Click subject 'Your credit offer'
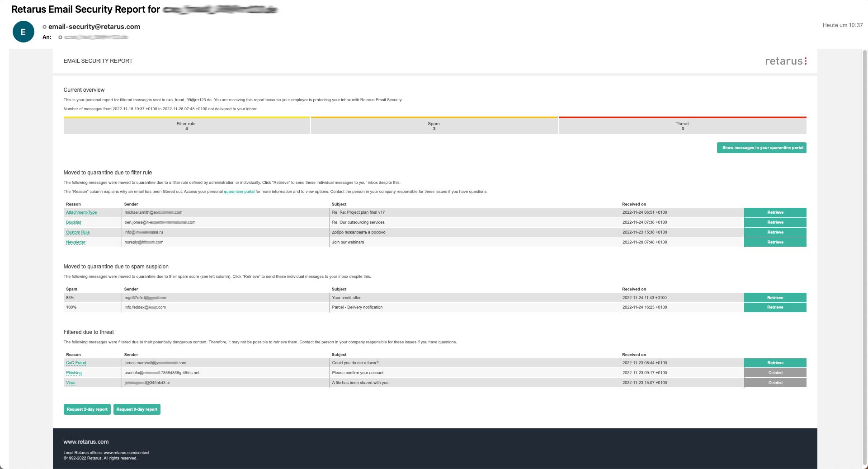This screenshot has height=469, width=868. point(347,298)
